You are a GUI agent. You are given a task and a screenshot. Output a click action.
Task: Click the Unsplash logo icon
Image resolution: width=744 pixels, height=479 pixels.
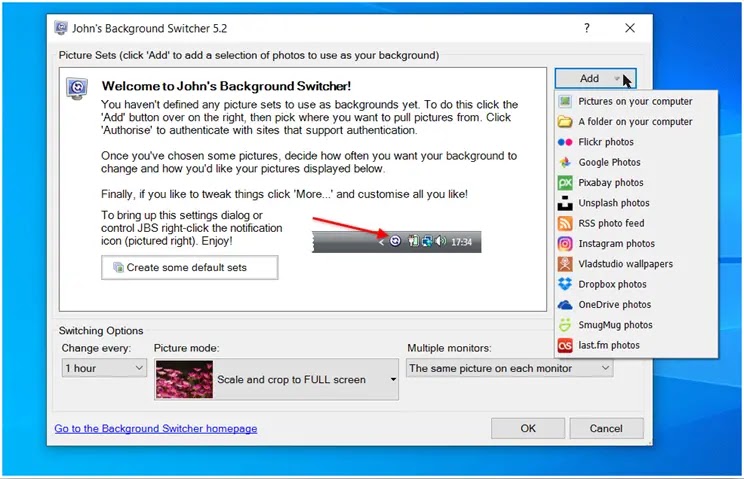click(565, 203)
